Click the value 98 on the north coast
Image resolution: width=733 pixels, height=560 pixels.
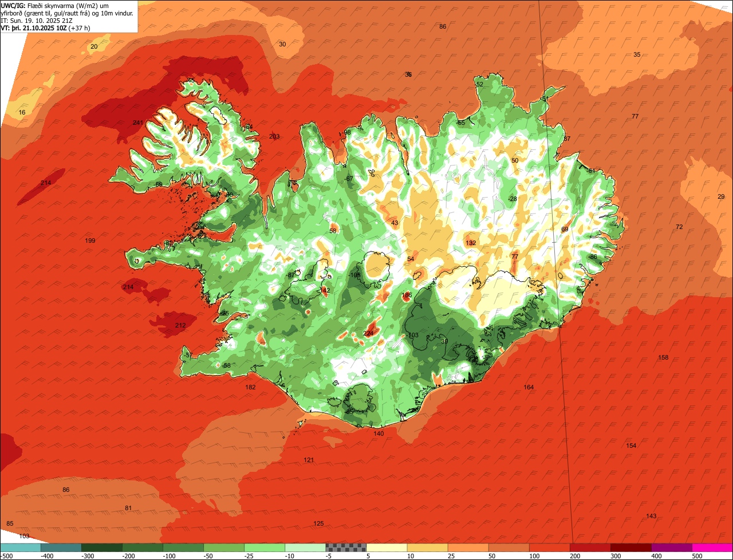(347, 132)
